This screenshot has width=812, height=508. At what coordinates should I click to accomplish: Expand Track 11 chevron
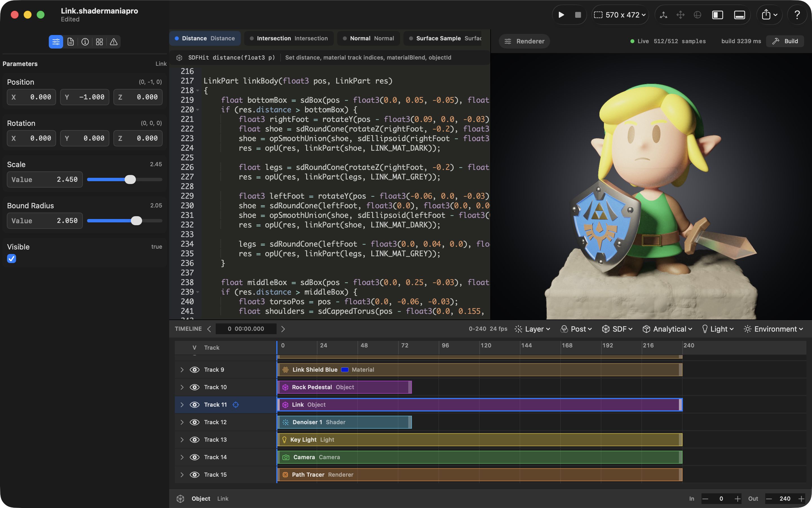[182, 404]
